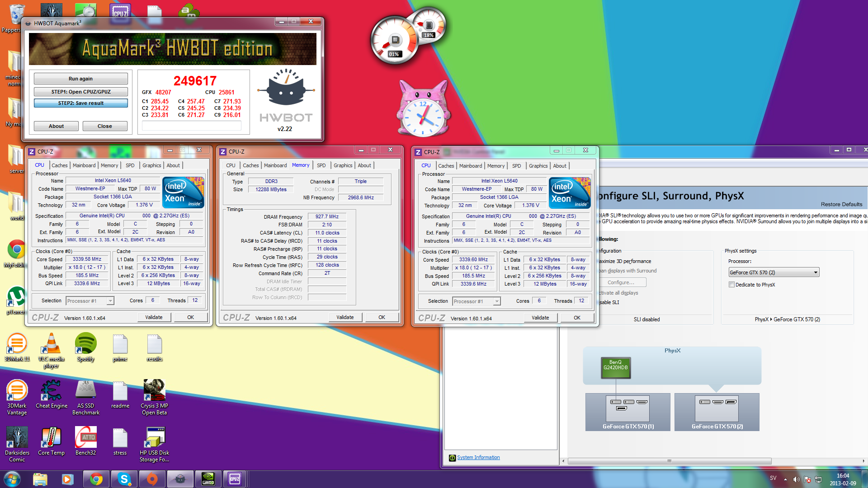Screen dimensions: 868x488
Task: Click the Configure... button in NVIDIA panel
Action: click(621, 282)
